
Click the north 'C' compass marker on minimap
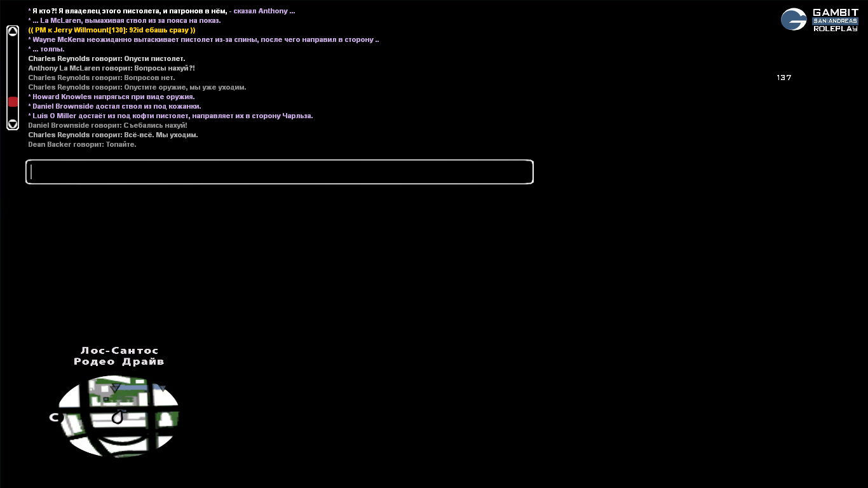click(54, 417)
